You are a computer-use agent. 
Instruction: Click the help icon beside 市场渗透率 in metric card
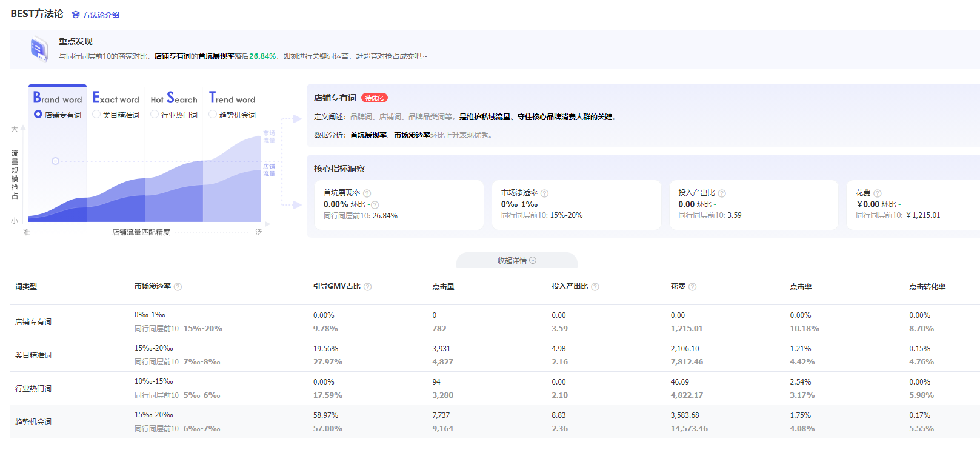(544, 193)
